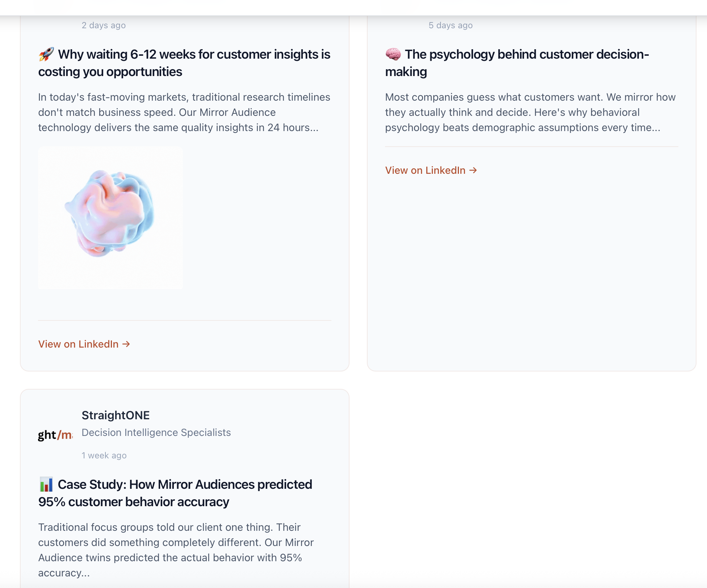Screen dimensions: 707x588
Task: Click the brain emoji beside the psychology headline
Action: [x=393, y=54]
